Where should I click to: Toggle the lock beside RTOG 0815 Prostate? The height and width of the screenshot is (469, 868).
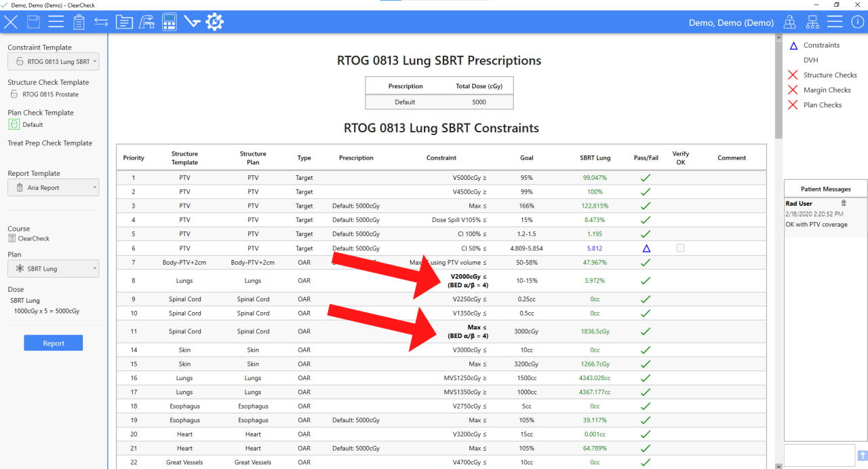point(14,94)
